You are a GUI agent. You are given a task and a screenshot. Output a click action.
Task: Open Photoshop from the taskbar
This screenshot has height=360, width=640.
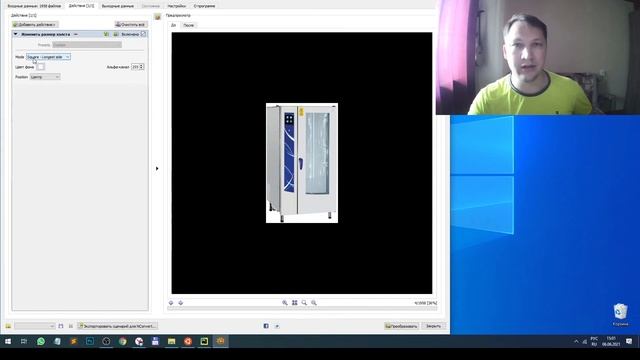point(90,341)
